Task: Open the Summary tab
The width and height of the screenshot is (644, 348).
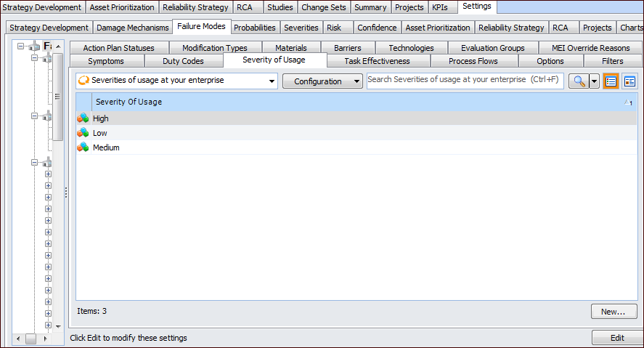Action: coord(370,7)
